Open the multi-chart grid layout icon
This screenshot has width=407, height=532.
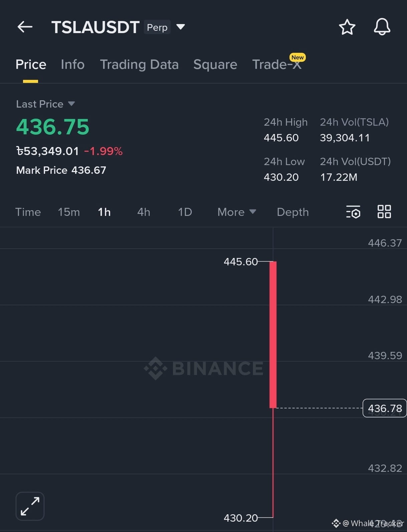[384, 212]
